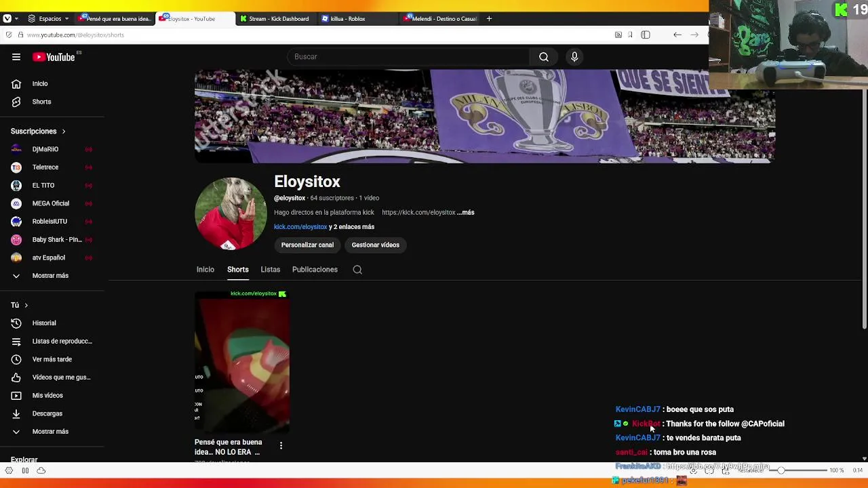Viewport: 868px width, 488px height.
Task: Open Teletrece subscription channel
Action: coord(45,167)
